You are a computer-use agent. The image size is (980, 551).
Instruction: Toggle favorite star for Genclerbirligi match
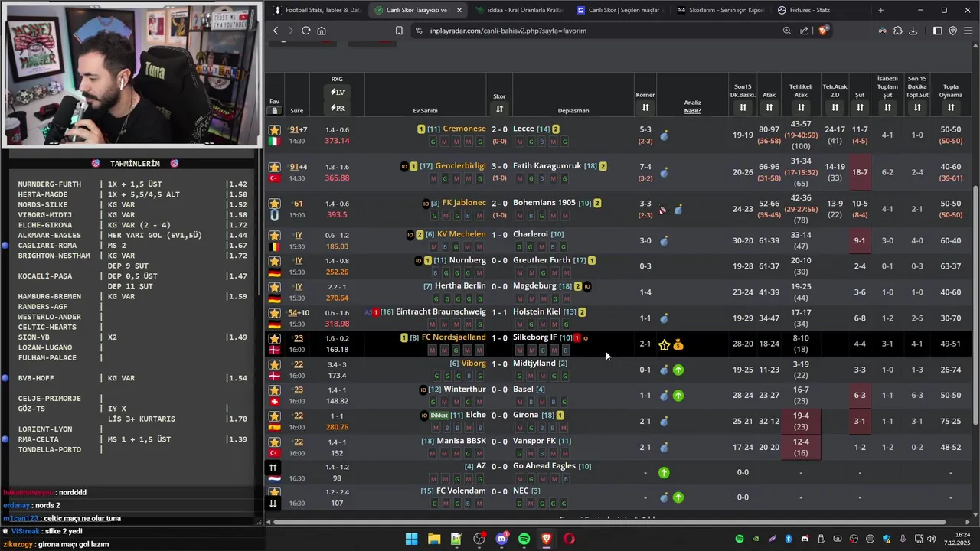tap(274, 167)
